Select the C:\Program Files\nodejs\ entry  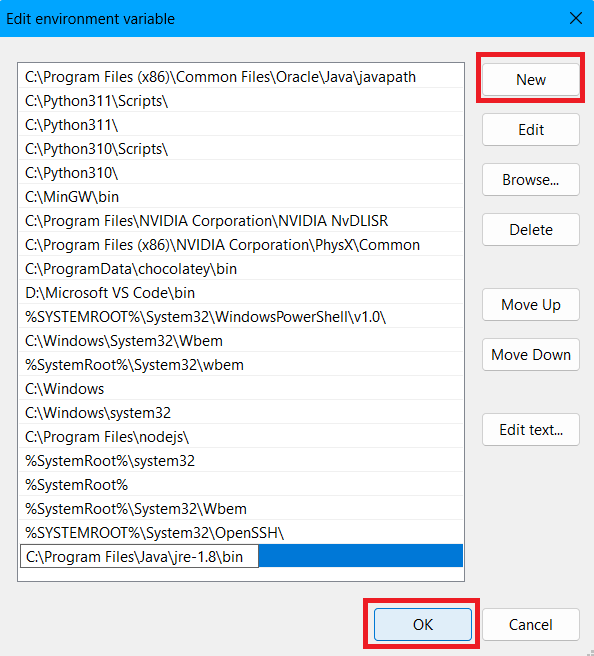(x=241, y=437)
